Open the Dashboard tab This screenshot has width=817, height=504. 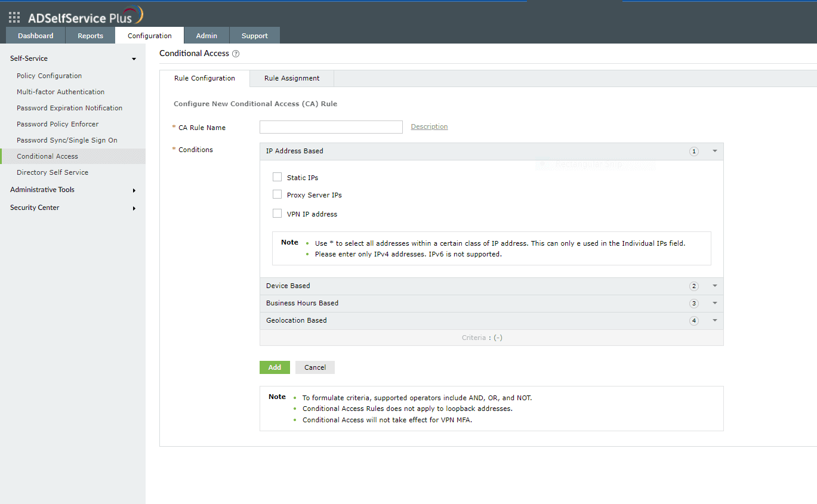click(36, 36)
